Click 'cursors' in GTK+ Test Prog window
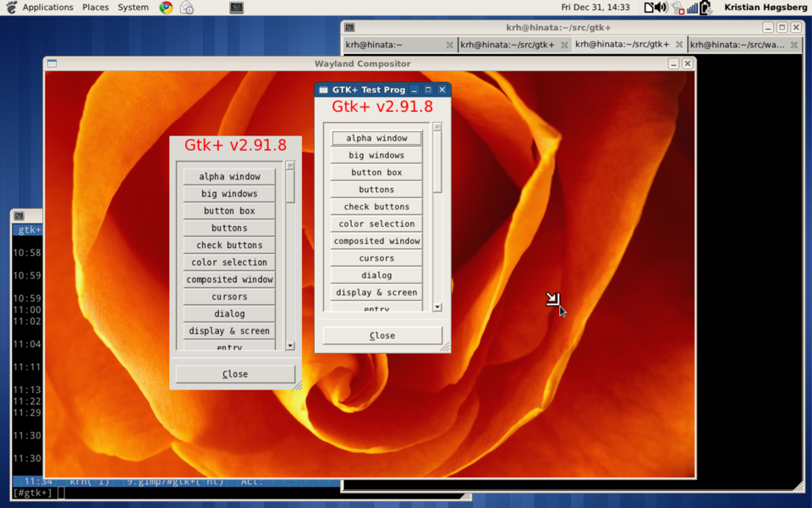The image size is (812, 508). point(376,258)
